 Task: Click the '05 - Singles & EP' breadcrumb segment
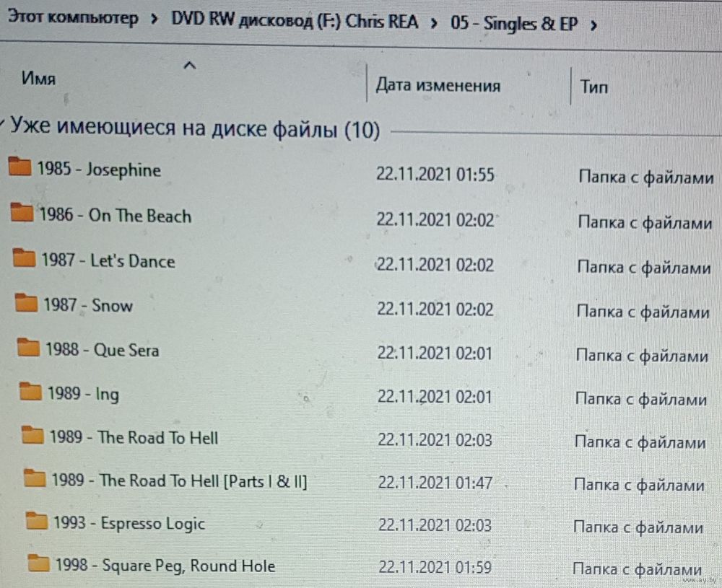click(x=514, y=23)
